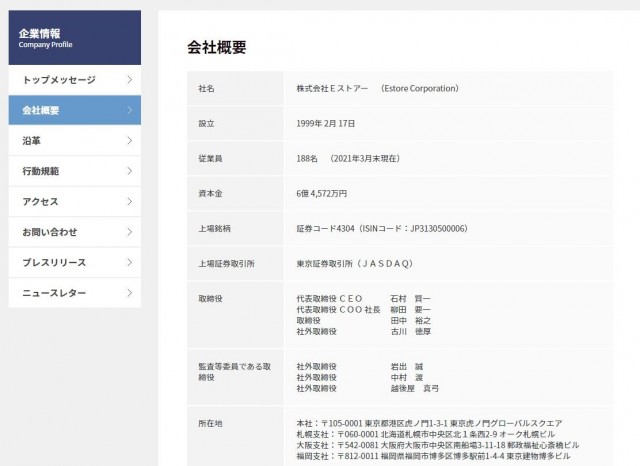This screenshot has height=466, width=640.
Task: Click the 本社 address line
Action: pos(429,424)
